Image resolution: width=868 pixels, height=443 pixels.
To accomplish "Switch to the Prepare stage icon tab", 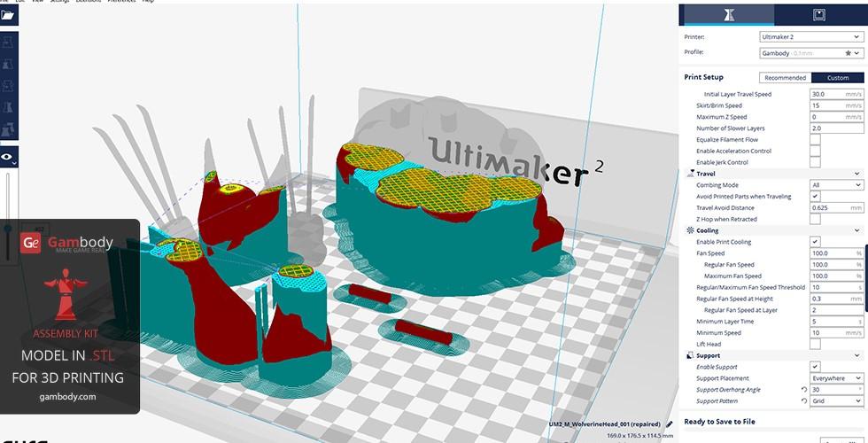I will tap(728, 14).
